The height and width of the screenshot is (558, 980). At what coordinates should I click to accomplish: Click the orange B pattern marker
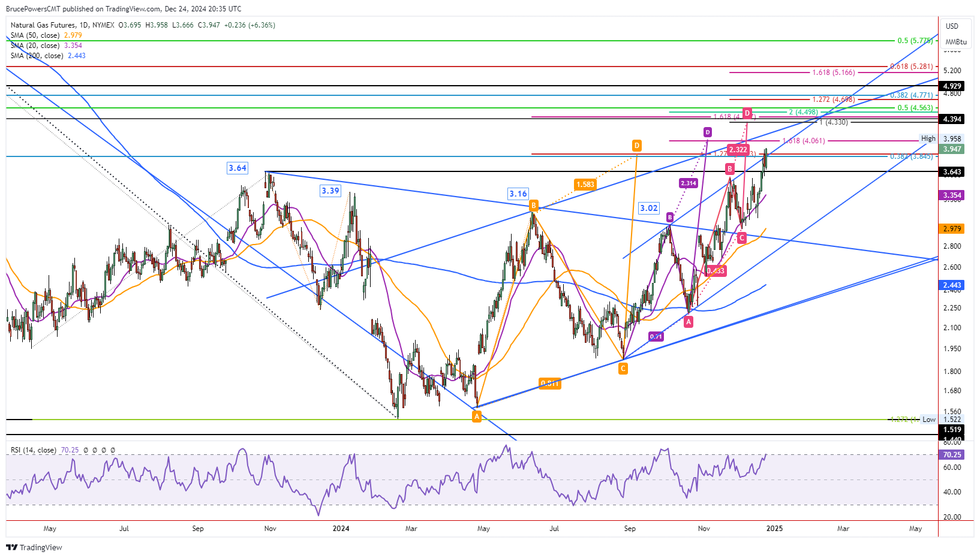533,206
